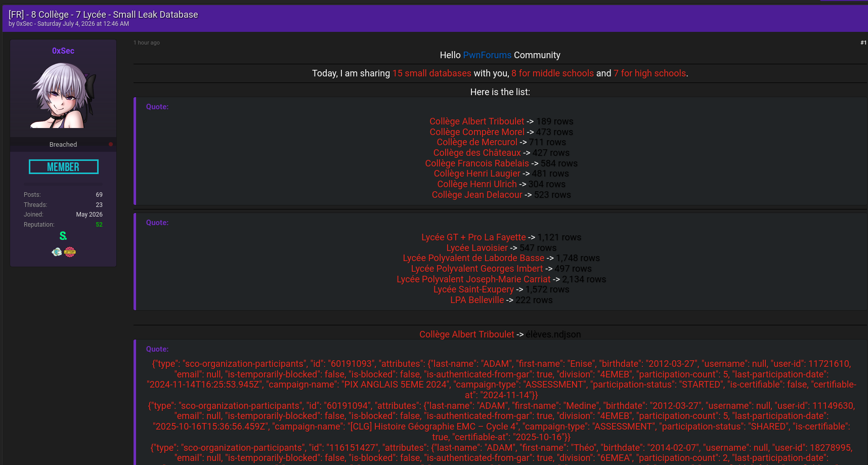Click the green S. award icon
Screen dimensions: 868x465
[63, 236]
